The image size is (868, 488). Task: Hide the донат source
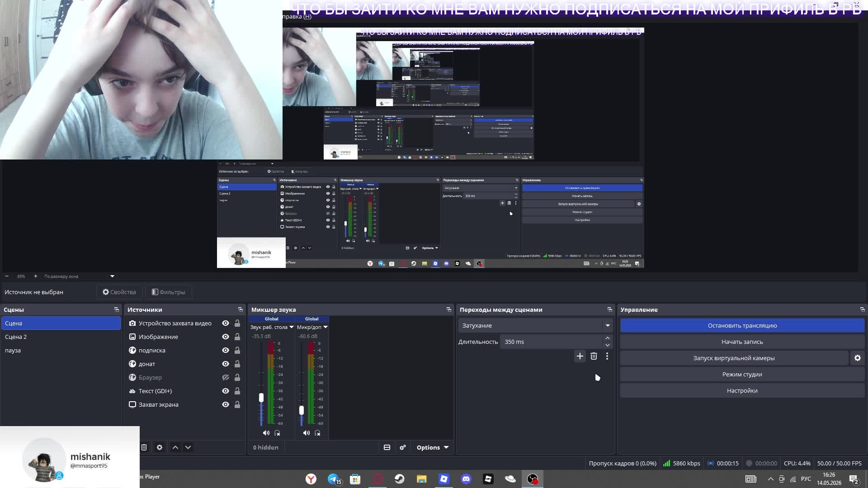point(225,364)
